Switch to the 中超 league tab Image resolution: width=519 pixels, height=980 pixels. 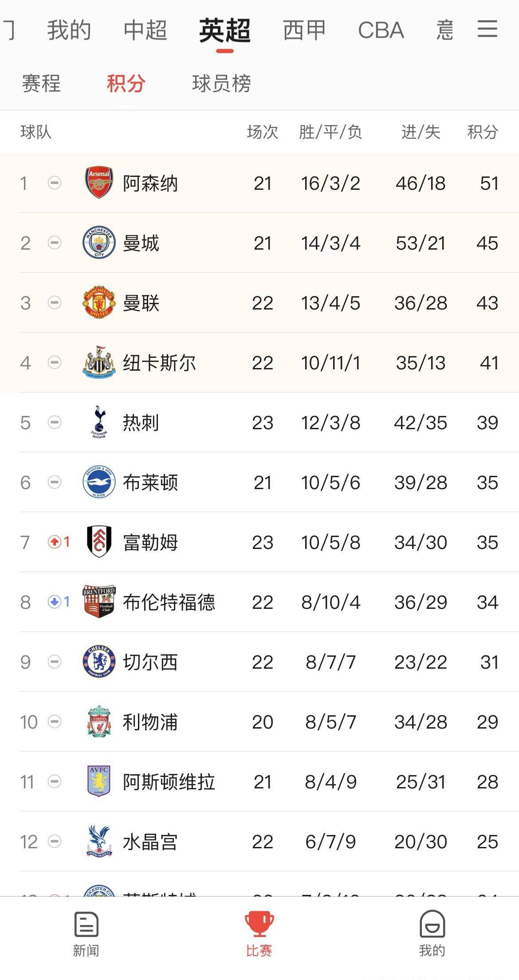145,30
